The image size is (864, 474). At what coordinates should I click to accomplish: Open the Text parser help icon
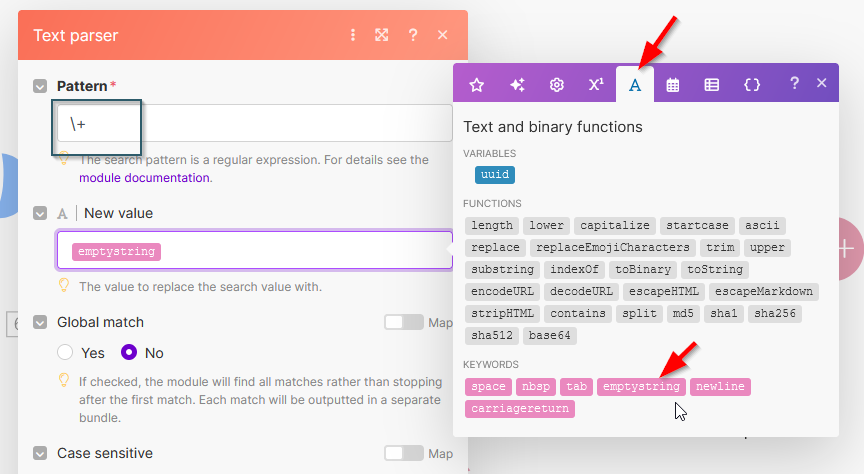[x=413, y=35]
